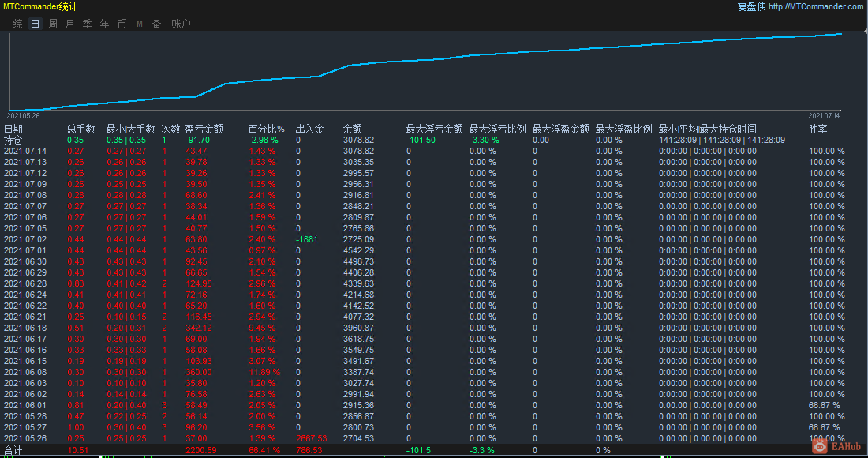The image size is (868, 458).
Task: Click profit value 342.12
Action: click(x=199, y=328)
